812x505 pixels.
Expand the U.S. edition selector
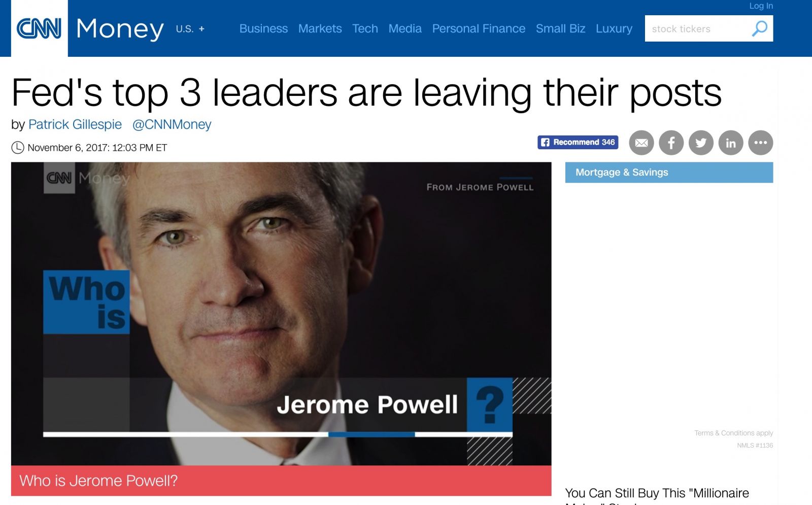(190, 29)
